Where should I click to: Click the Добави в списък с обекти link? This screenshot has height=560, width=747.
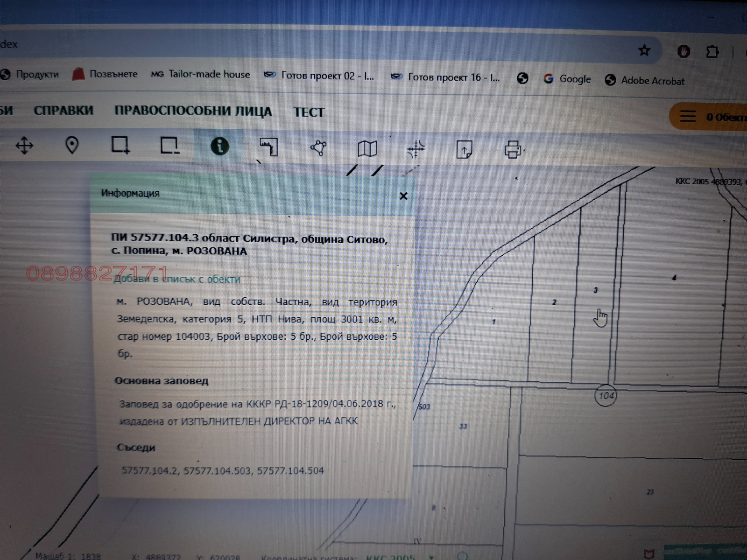click(x=177, y=279)
